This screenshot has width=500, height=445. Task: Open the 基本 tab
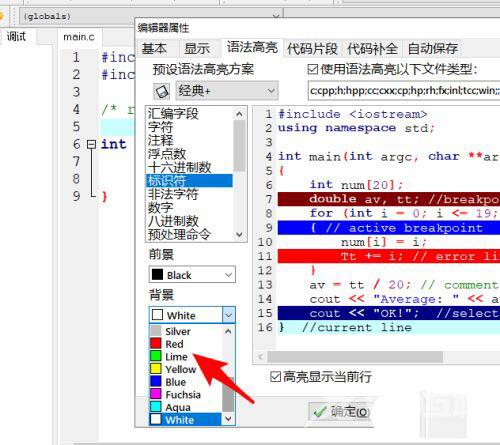click(154, 49)
